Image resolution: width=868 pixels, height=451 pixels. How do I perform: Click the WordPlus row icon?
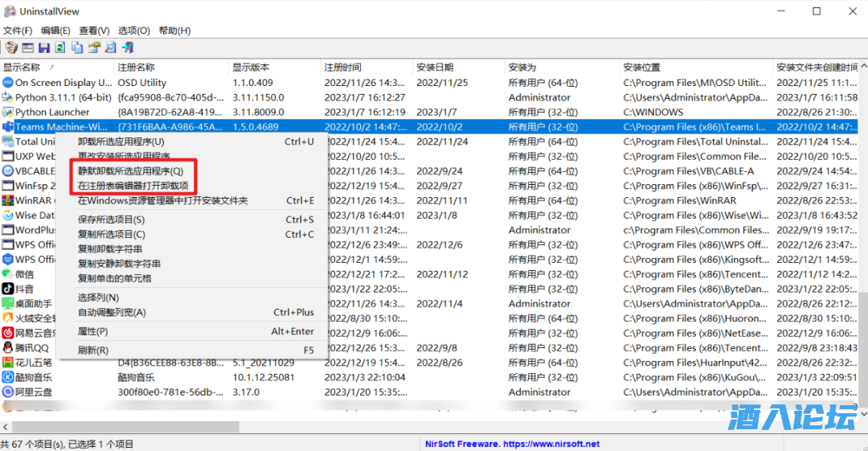pyautogui.click(x=8, y=230)
